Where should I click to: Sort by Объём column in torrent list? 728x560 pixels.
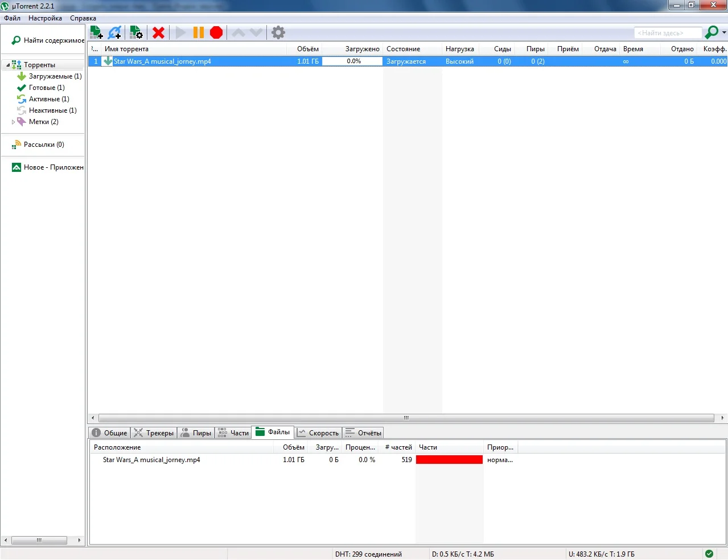(304, 49)
